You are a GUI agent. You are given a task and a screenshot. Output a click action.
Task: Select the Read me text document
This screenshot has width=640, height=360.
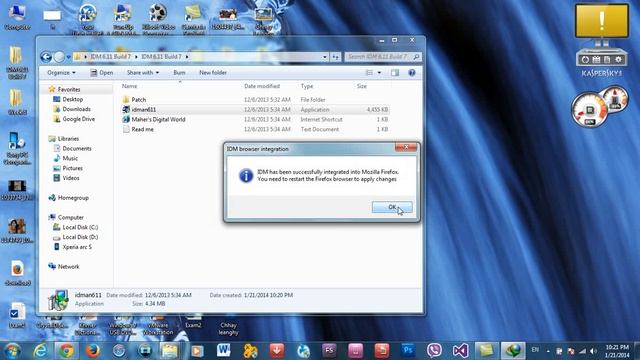tap(142, 129)
